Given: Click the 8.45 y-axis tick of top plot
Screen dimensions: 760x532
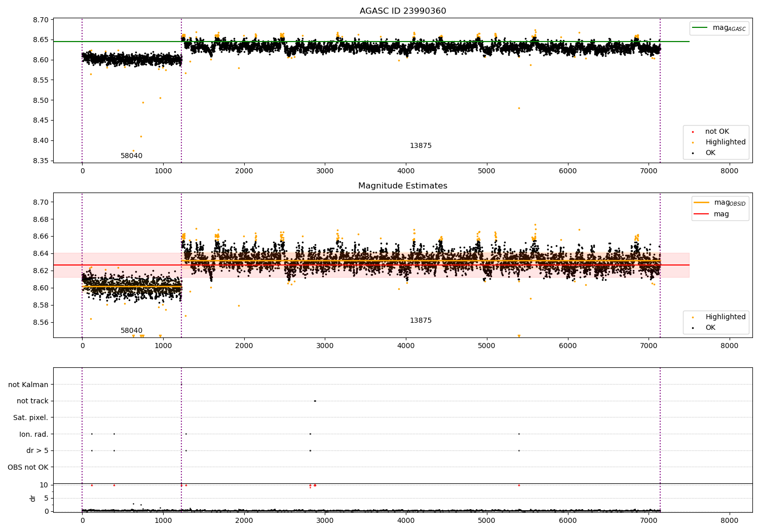Looking at the screenshot, I should click(x=41, y=121).
